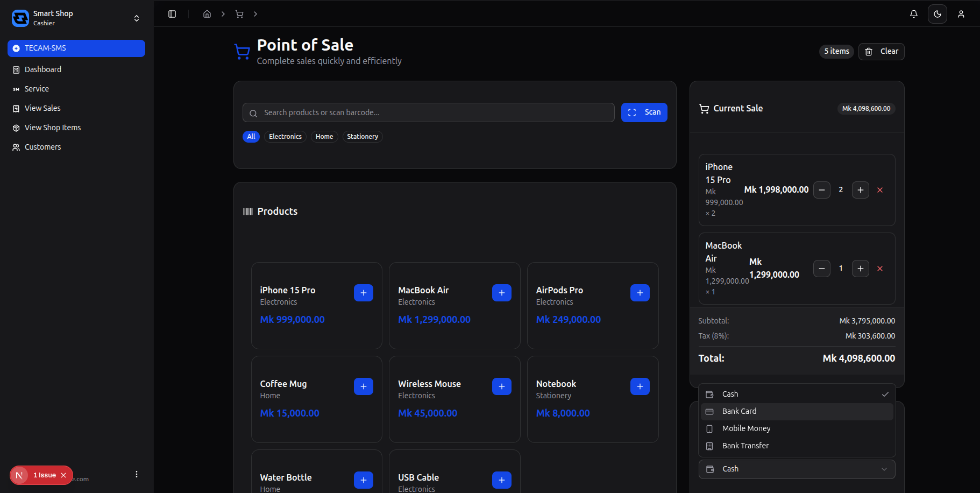Image resolution: width=980 pixels, height=493 pixels.
Task: Choose Bank Card payment method
Action: coord(797,412)
